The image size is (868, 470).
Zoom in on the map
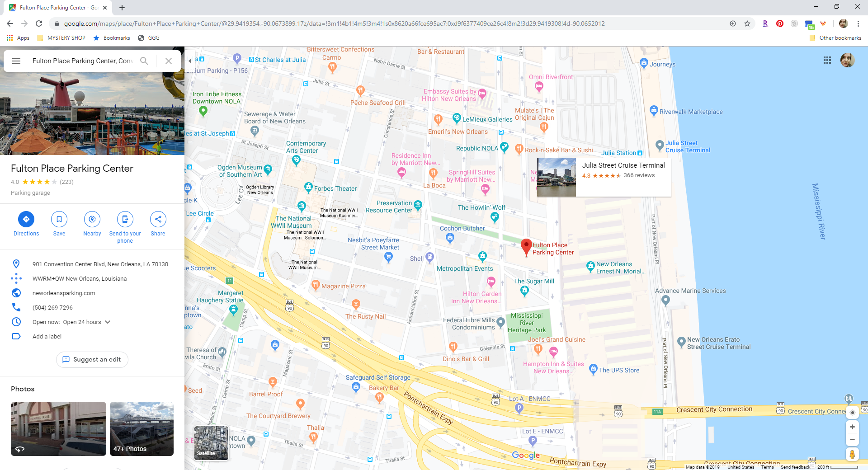[852, 427]
